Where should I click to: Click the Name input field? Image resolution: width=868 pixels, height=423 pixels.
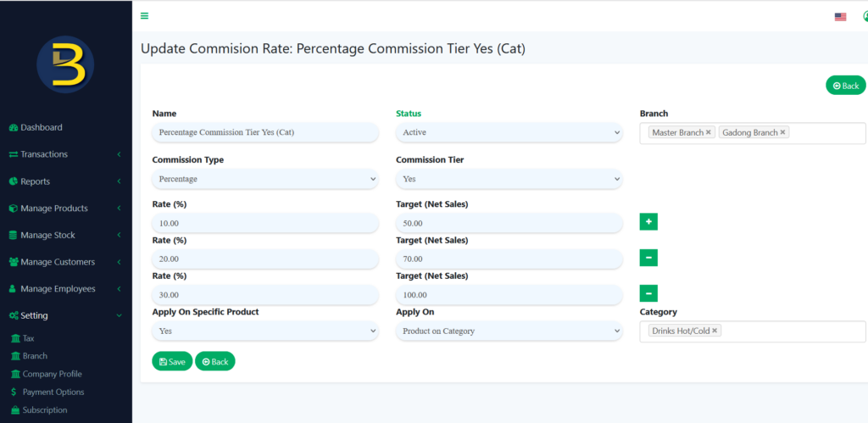264,132
